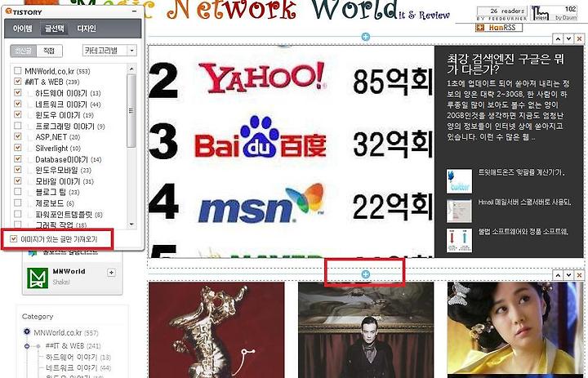The image size is (588, 378).
Task: Uncheck the Silverlight (10) checkbox
Action: tap(18, 148)
